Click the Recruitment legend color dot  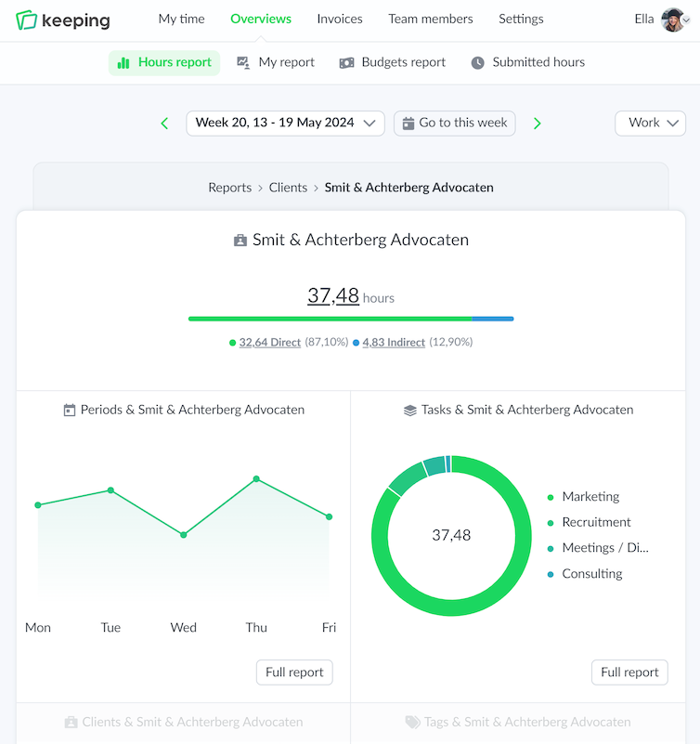(551, 523)
